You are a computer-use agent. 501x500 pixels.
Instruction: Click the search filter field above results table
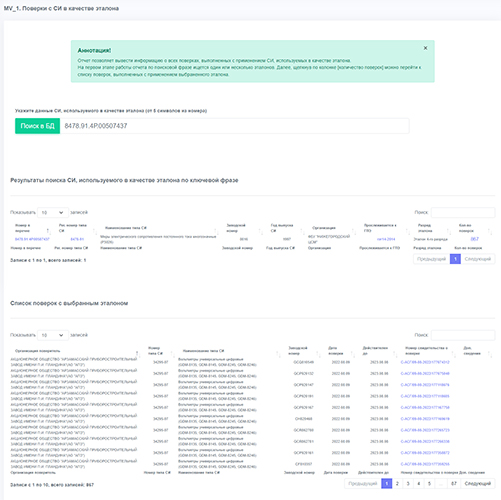point(463,213)
